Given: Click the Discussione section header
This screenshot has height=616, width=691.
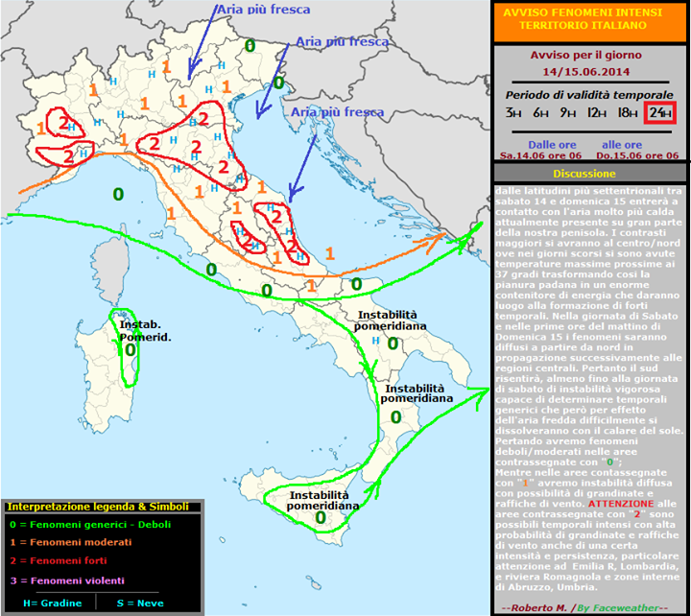Looking at the screenshot, I should [584, 174].
